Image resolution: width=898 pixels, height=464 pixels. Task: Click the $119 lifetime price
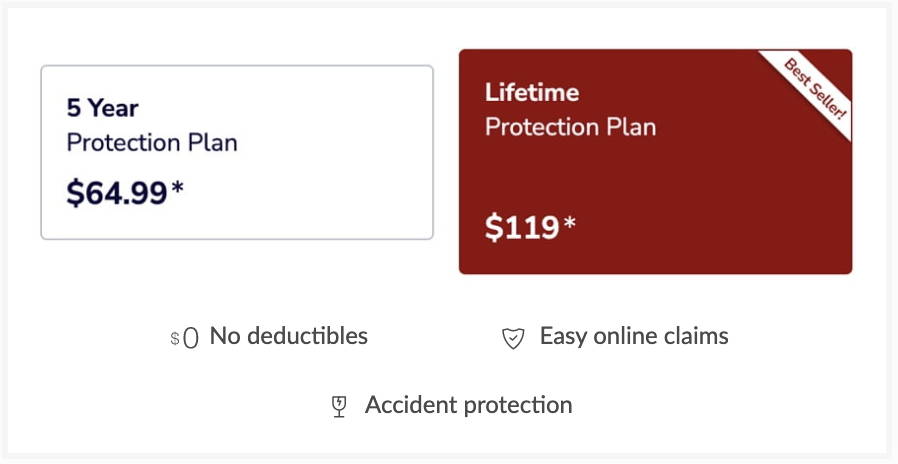pos(522,227)
